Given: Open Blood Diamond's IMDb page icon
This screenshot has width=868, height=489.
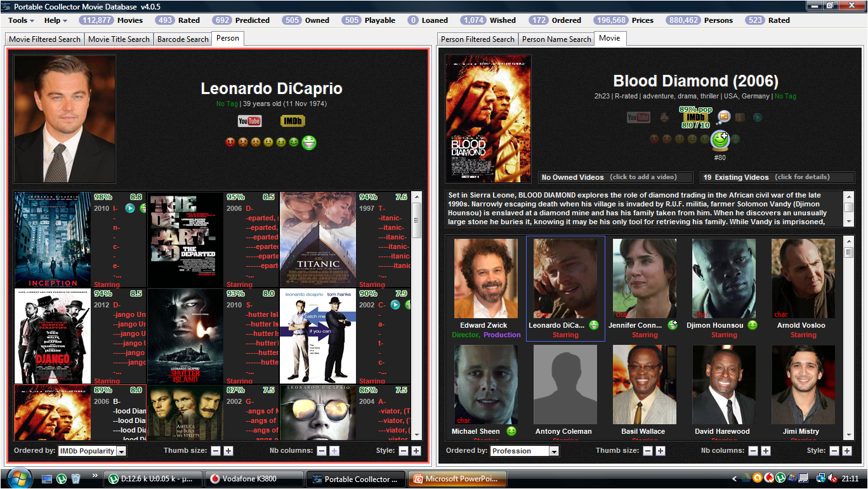Looking at the screenshot, I should click(x=696, y=117).
